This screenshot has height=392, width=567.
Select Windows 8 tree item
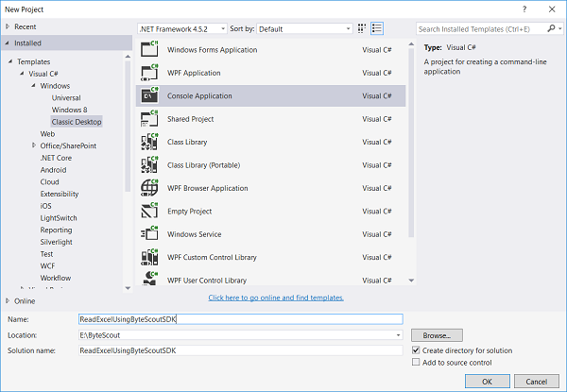(x=69, y=110)
